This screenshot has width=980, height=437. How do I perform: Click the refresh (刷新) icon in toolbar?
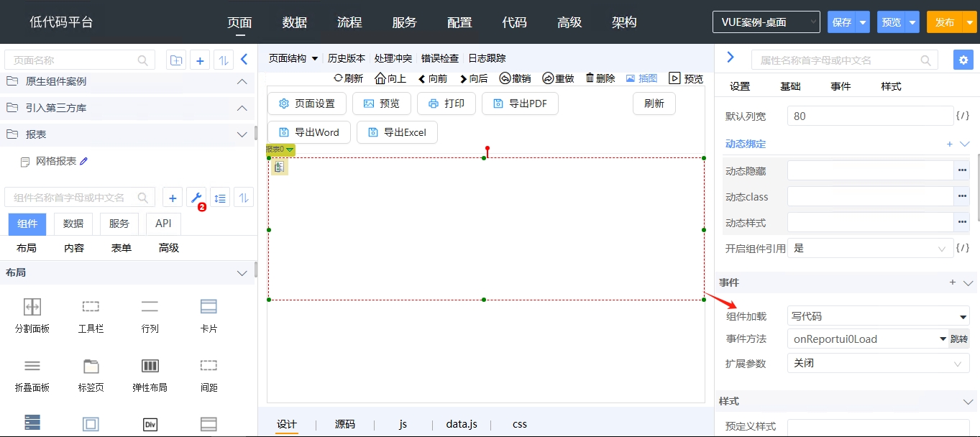[x=339, y=78]
